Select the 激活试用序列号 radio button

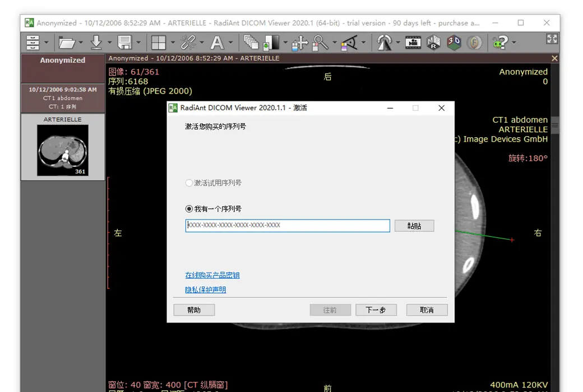tap(189, 183)
